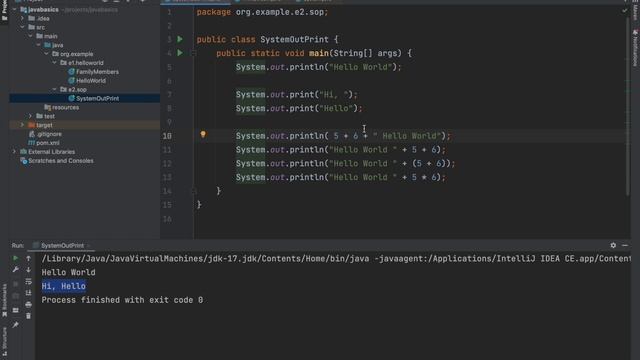Open the Notifications tool window
This screenshot has width=640, height=360.
636,47
